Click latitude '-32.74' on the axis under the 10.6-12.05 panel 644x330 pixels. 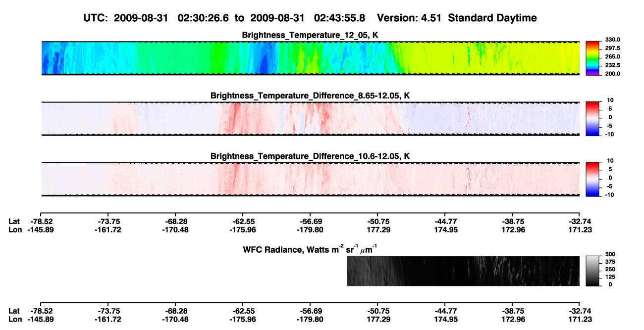[580, 221]
